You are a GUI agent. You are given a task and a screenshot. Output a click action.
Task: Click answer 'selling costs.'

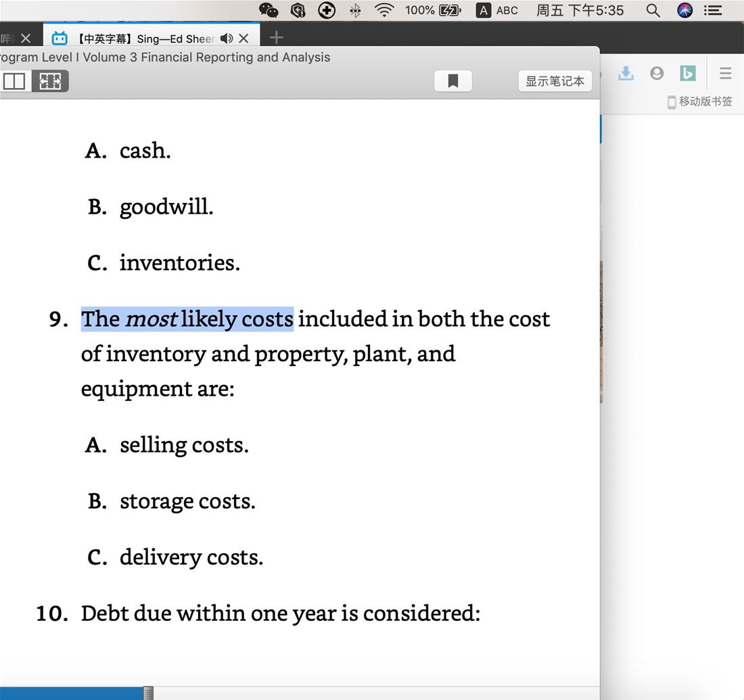point(184,446)
